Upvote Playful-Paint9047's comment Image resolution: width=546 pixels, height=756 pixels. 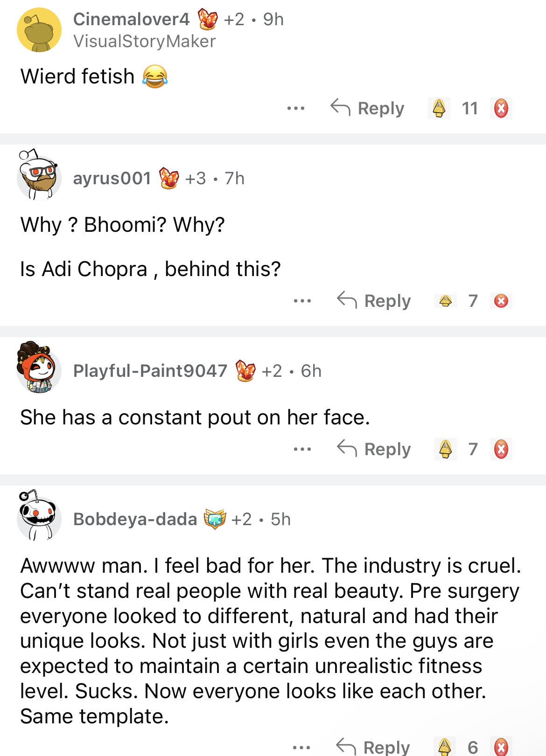click(445, 449)
